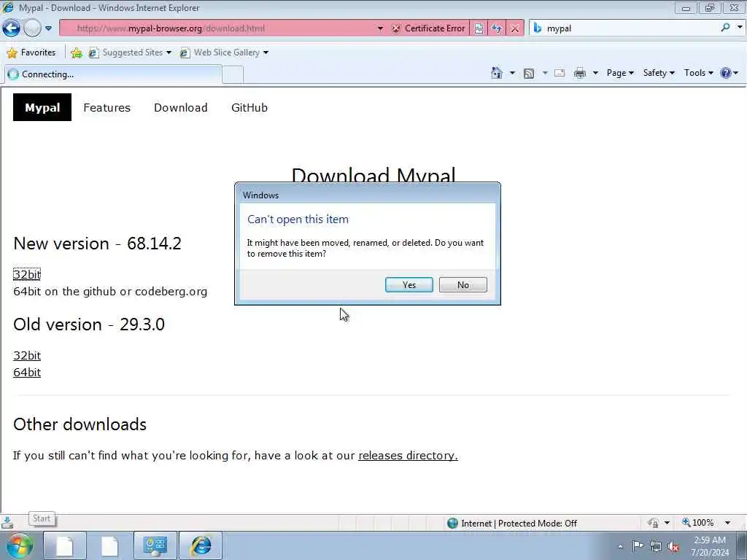The height and width of the screenshot is (560, 747).
Task: Click No in the Windows dialog
Action: pos(463,285)
